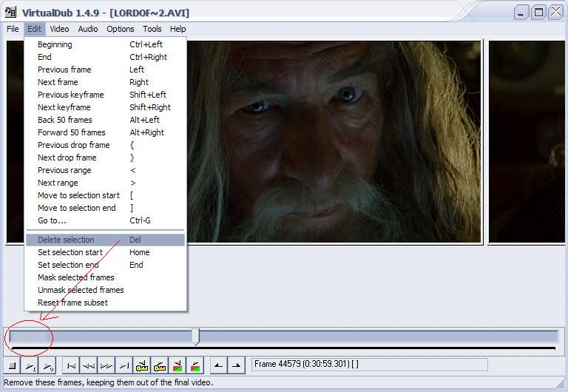
Task: Open the Video menu
Action: point(59,29)
